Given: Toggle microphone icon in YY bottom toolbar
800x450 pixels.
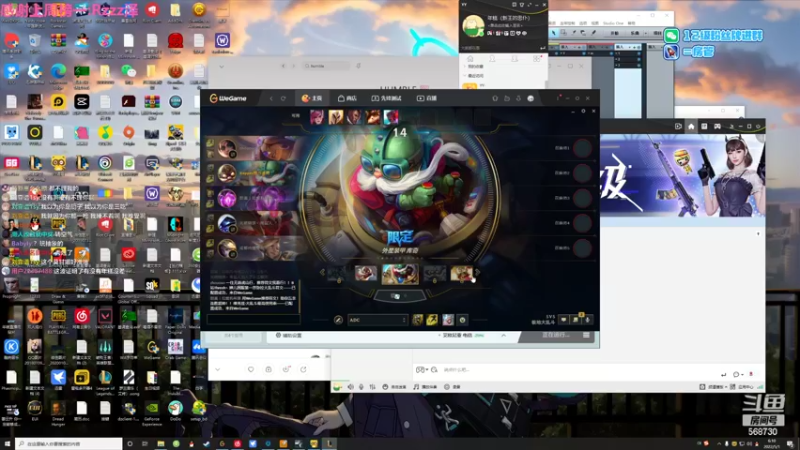Looking at the screenshot, I should point(361,387).
